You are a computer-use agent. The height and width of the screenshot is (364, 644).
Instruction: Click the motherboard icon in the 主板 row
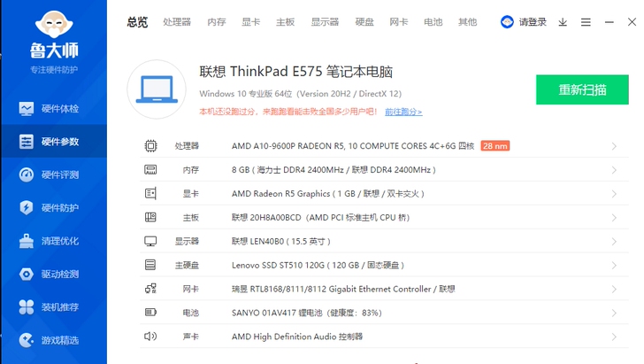[x=150, y=217]
